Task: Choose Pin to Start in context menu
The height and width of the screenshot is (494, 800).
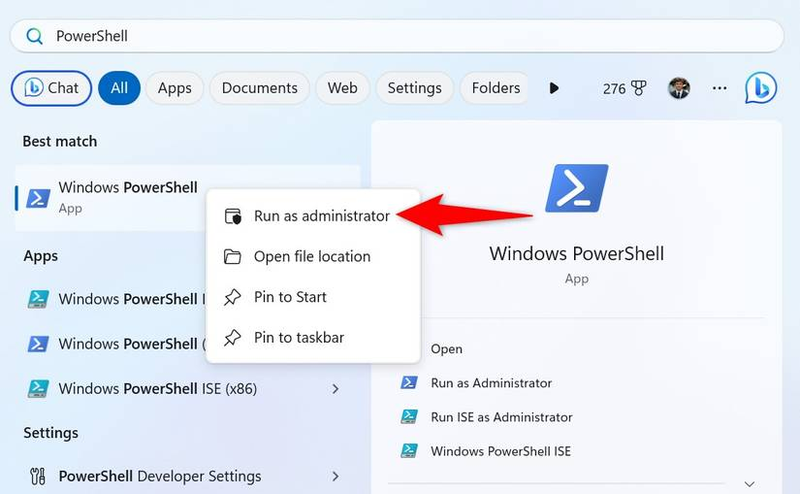Action: (313, 297)
